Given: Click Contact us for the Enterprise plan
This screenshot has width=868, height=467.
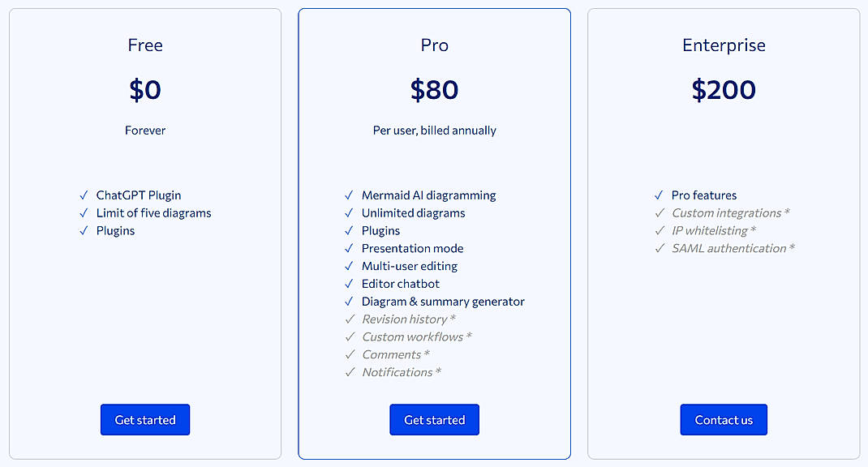Looking at the screenshot, I should [724, 419].
